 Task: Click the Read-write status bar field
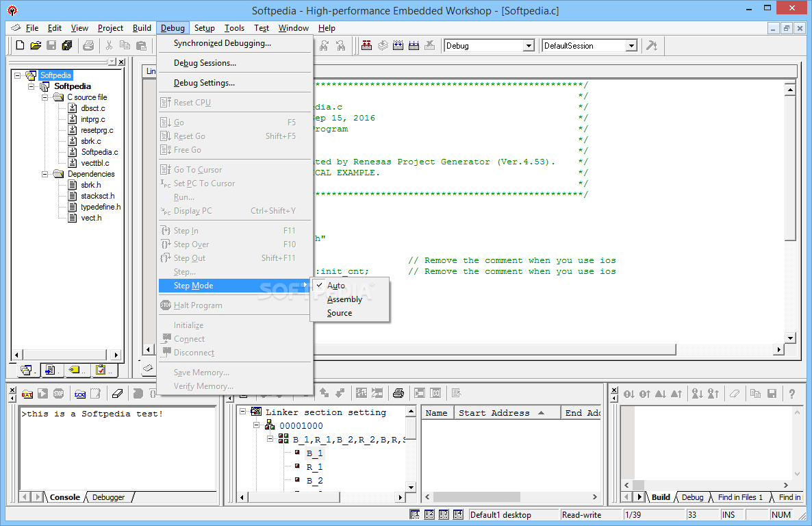pyautogui.click(x=591, y=514)
